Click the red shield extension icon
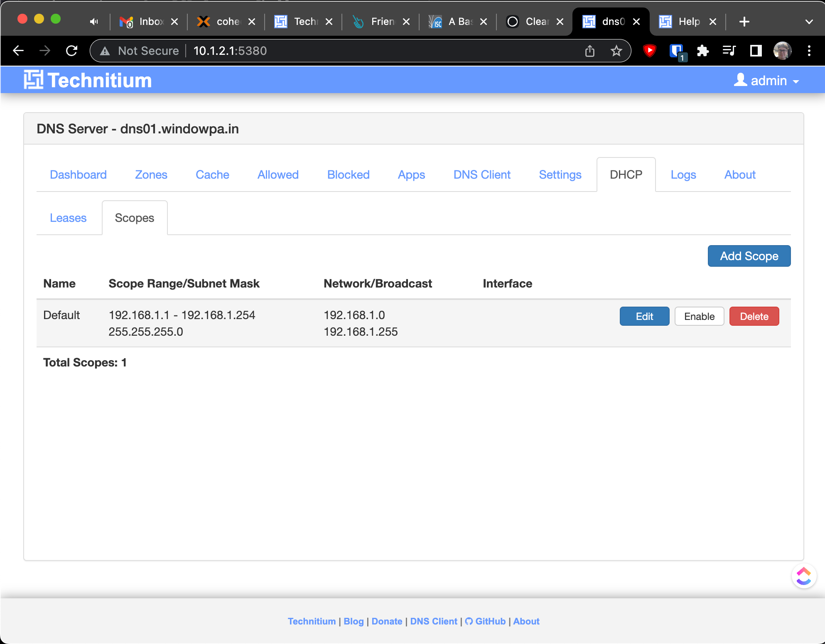This screenshot has width=825, height=644. pyautogui.click(x=649, y=51)
